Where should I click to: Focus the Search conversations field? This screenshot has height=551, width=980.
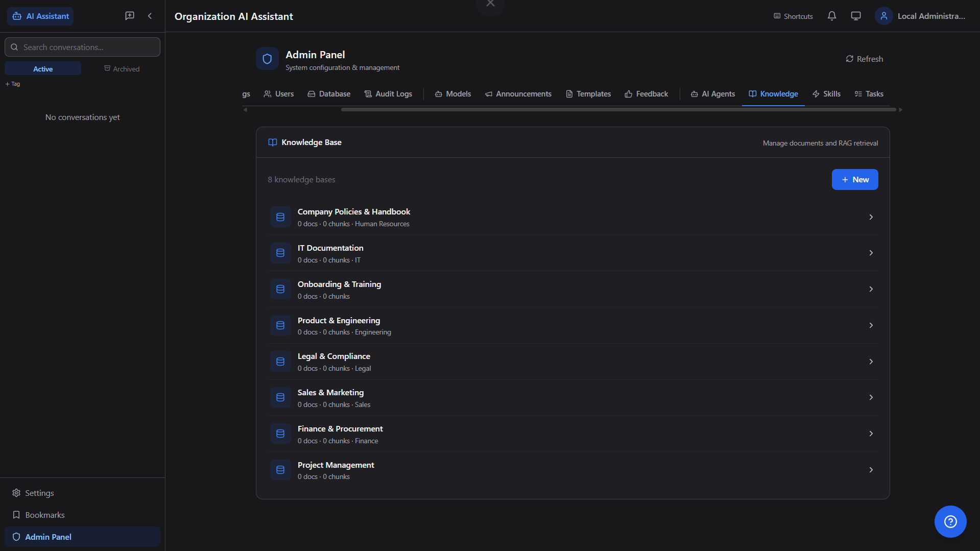[83, 47]
